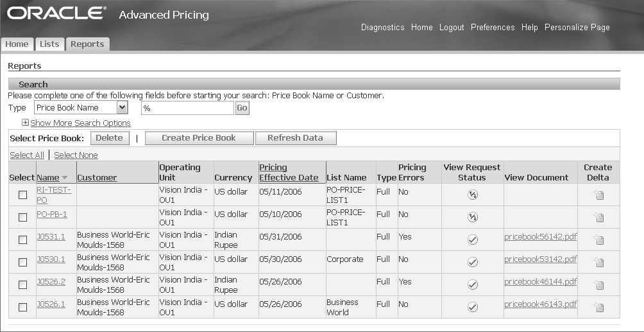Open document pricebook46144.pdf

click(x=540, y=281)
